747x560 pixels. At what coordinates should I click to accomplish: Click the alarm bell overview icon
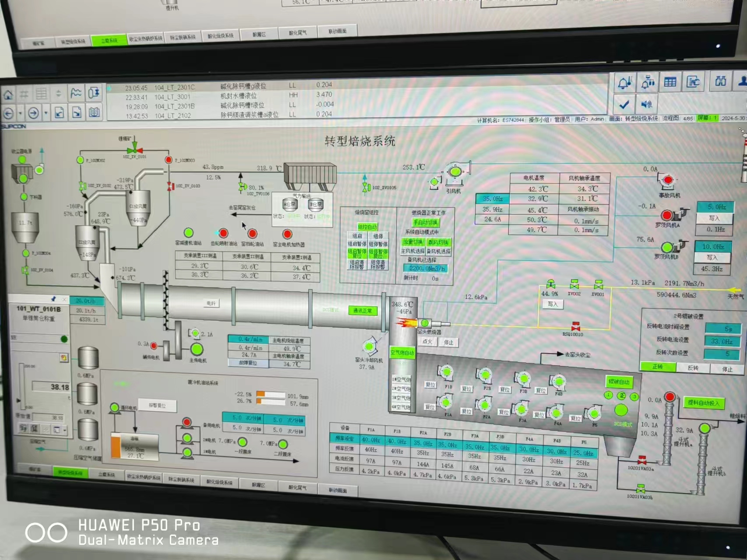(x=624, y=82)
